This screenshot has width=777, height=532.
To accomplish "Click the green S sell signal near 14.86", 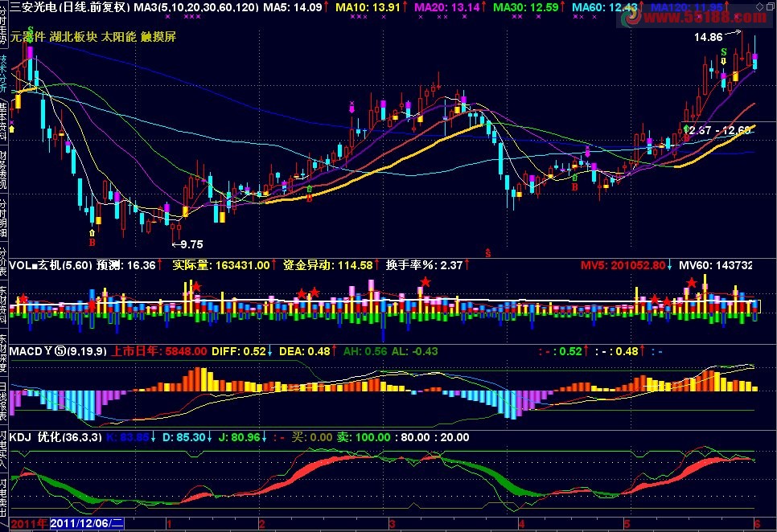I will point(724,52).
